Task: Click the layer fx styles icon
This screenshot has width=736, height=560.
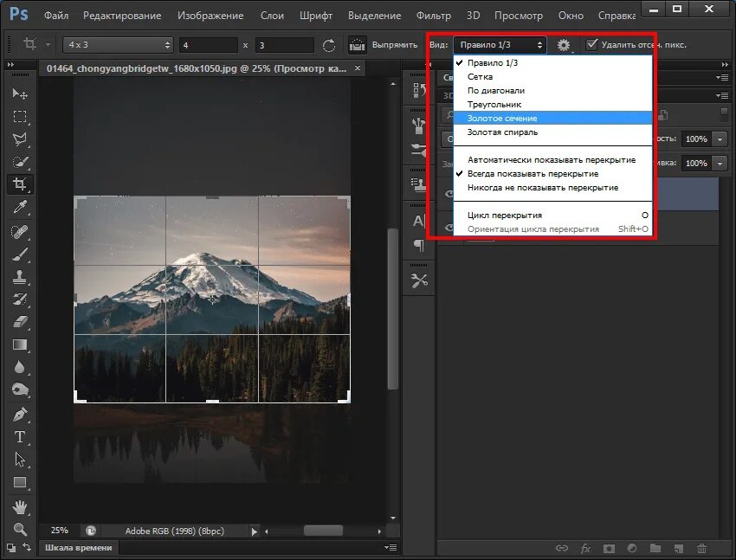Action: [x=585, y=548]
